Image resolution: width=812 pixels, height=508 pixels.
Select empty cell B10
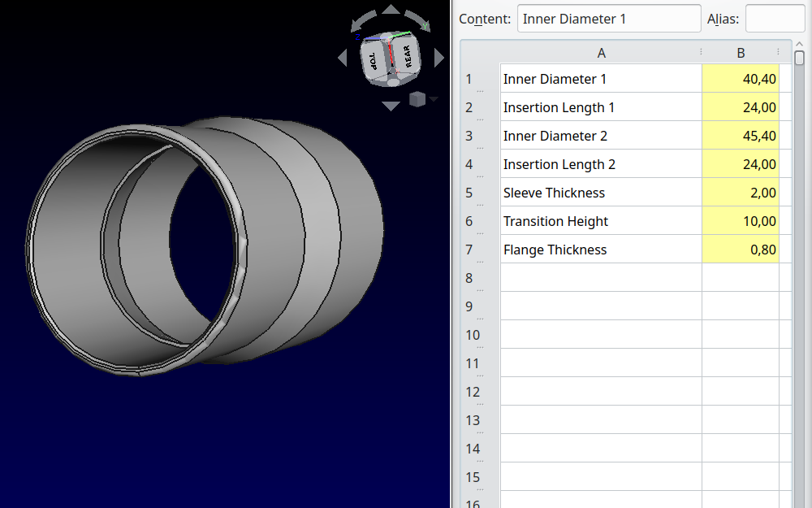coord(741,334)
